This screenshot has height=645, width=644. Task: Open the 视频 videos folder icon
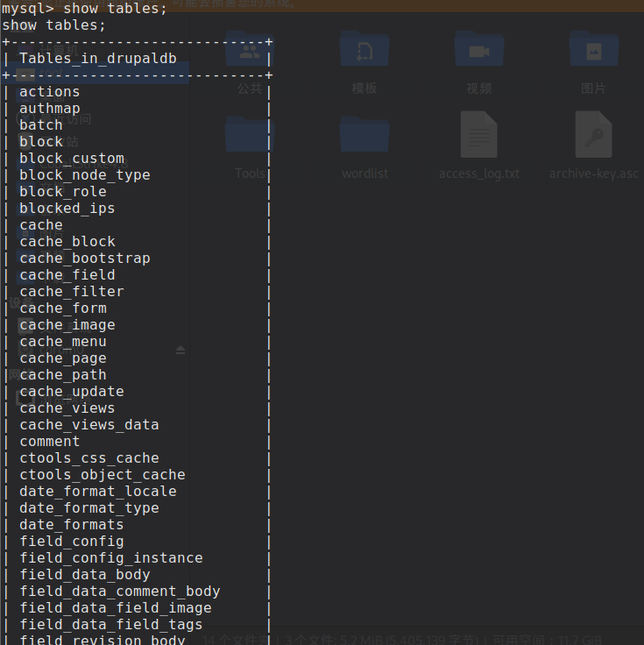click(479, 49)
